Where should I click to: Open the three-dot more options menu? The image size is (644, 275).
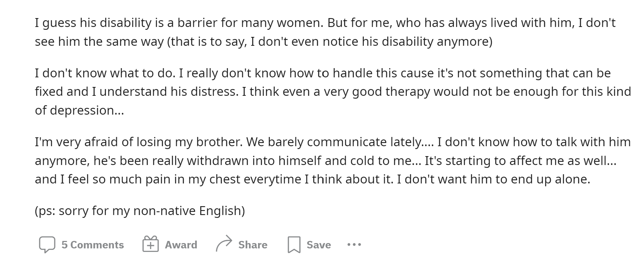coord(354,244)
